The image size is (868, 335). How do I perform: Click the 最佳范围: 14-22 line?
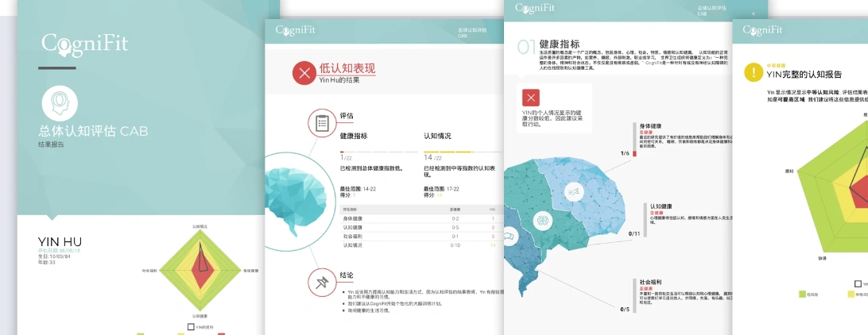click(x=359, y=188)
